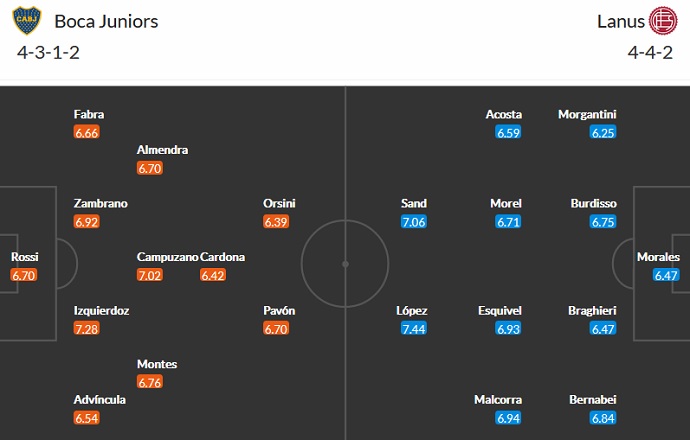Click Cardona's 6.42 rating badge
This screenshot has height=440, width=690.
[x=213, y=275]
